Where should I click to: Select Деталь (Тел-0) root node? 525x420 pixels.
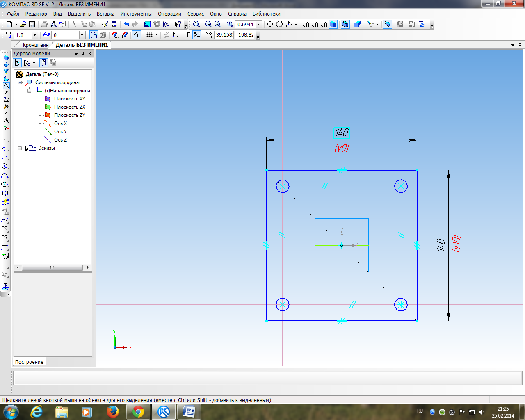42,74
